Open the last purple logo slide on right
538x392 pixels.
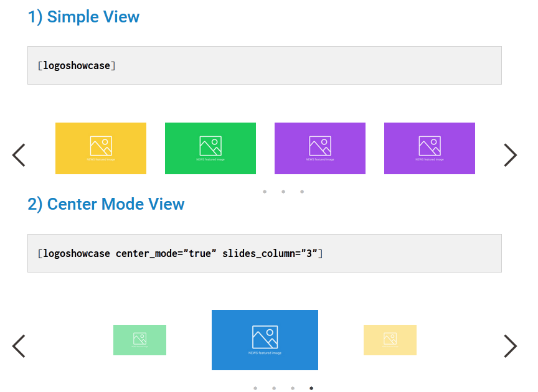430,148
